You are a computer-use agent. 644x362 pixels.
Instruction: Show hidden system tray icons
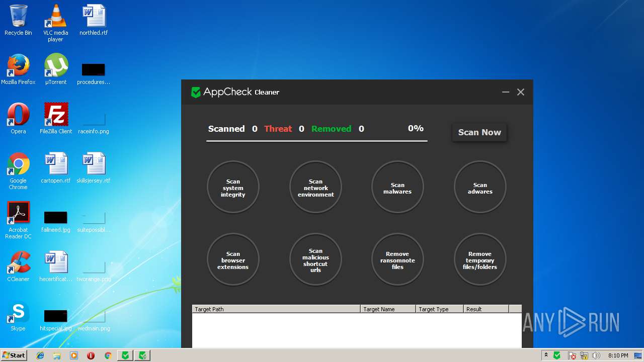pyautogui.click(x=546, y=355)
